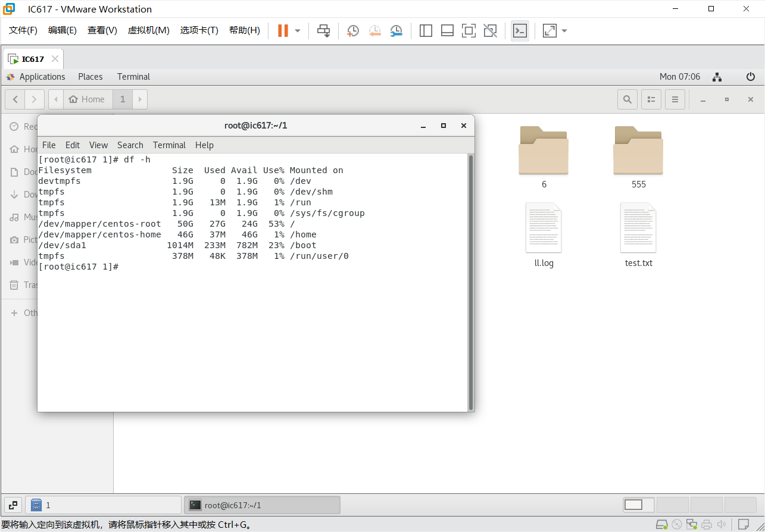Click the Recent clock icon in the sidebar
The width and height of the screenshot is (765, 532).
[14, 127]
